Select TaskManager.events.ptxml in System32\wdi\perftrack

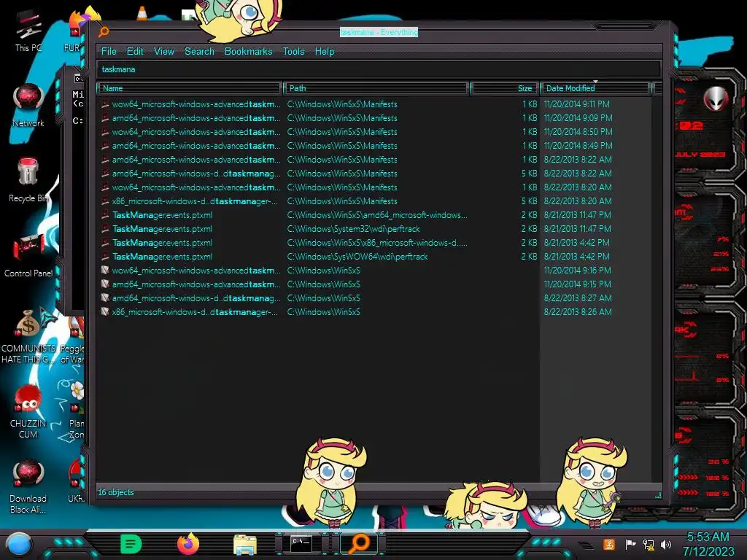point(374,229)
